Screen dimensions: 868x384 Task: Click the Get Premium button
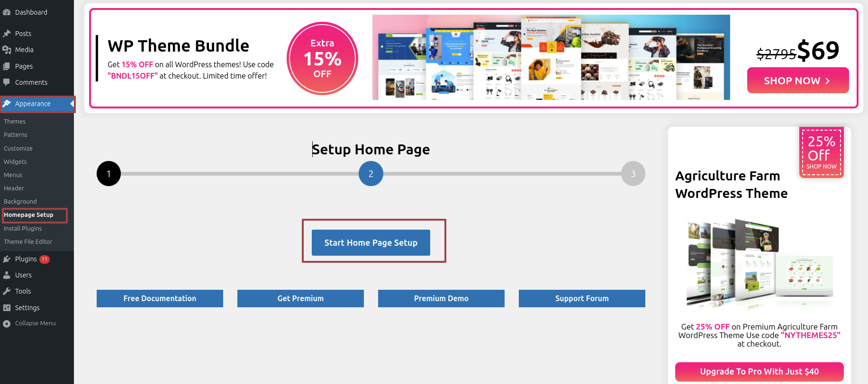point(300,298)
